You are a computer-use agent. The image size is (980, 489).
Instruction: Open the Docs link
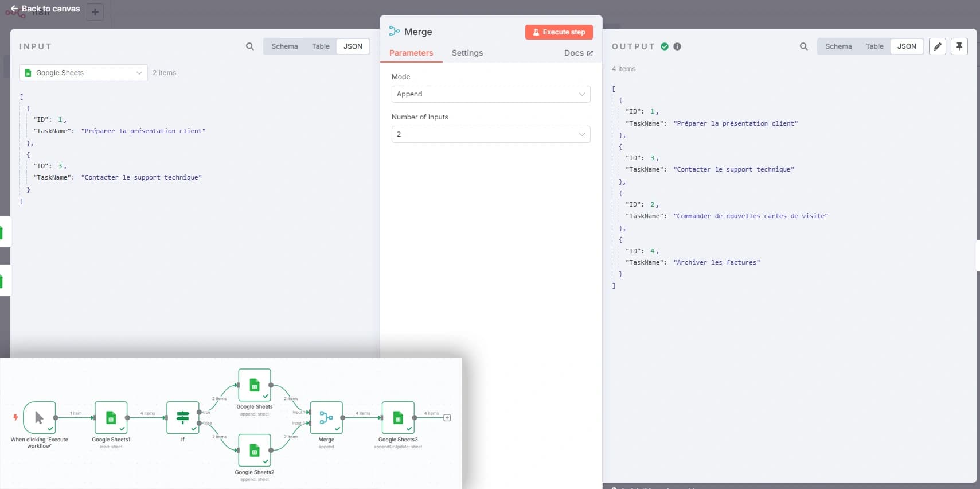(x=578, y=53)
